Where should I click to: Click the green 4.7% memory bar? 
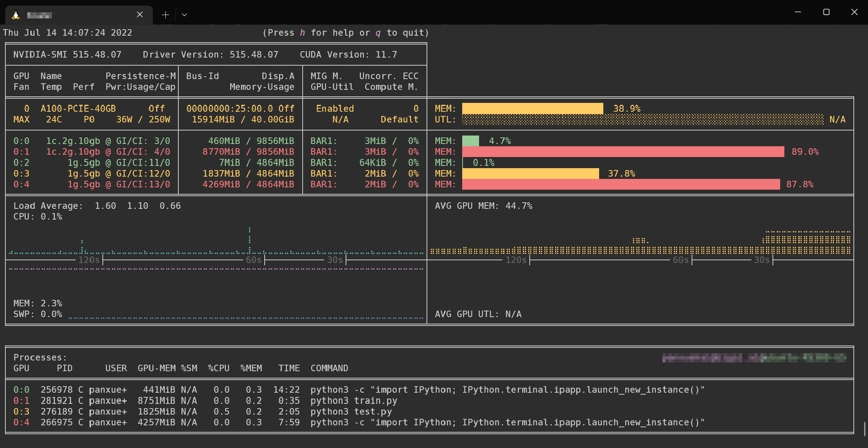[x=470, y=141]
